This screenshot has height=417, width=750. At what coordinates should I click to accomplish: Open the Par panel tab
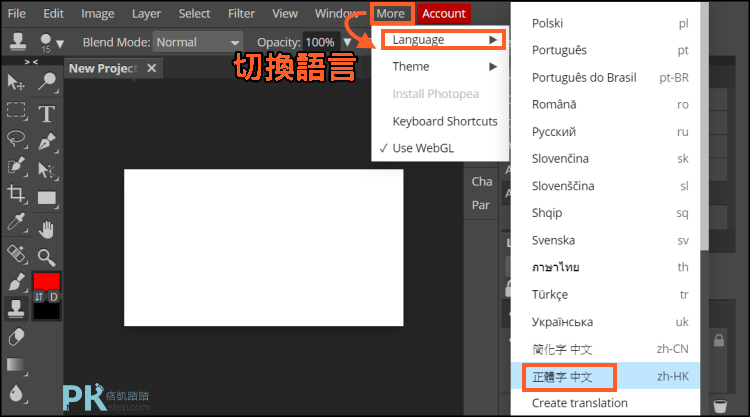click(x=481, y=205)
